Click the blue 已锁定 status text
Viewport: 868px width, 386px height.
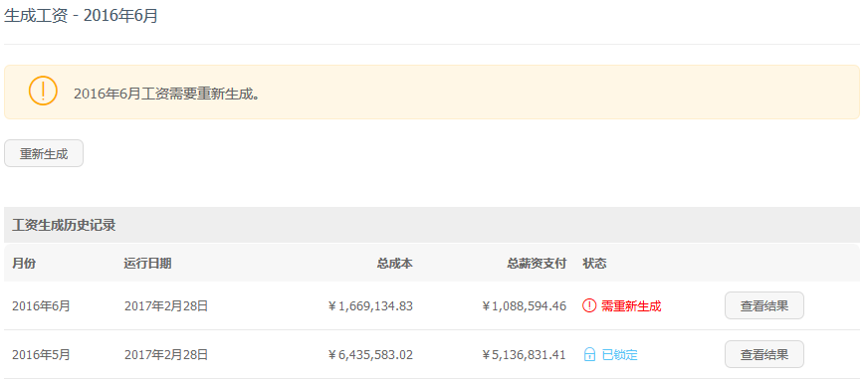pos(619,354)
